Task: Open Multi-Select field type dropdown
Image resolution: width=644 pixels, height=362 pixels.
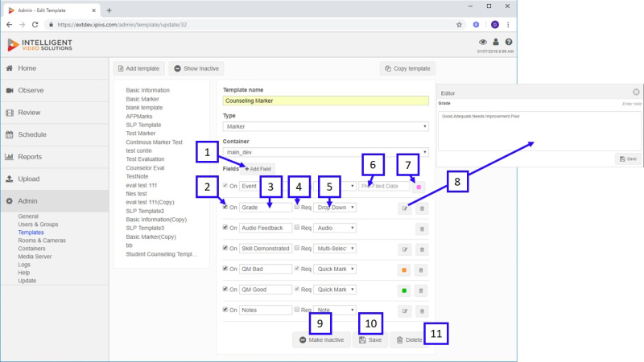Action: [x=335, y=249]
